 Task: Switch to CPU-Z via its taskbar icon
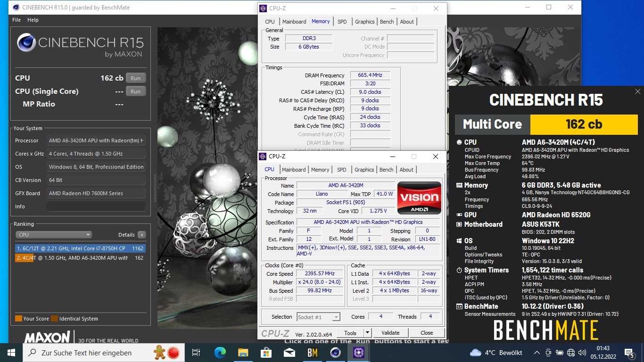358,352
